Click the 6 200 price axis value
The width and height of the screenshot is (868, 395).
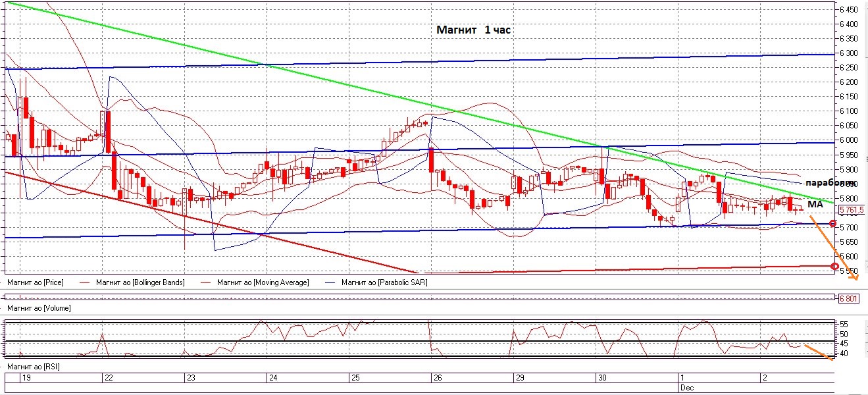(x=849, y=82)
